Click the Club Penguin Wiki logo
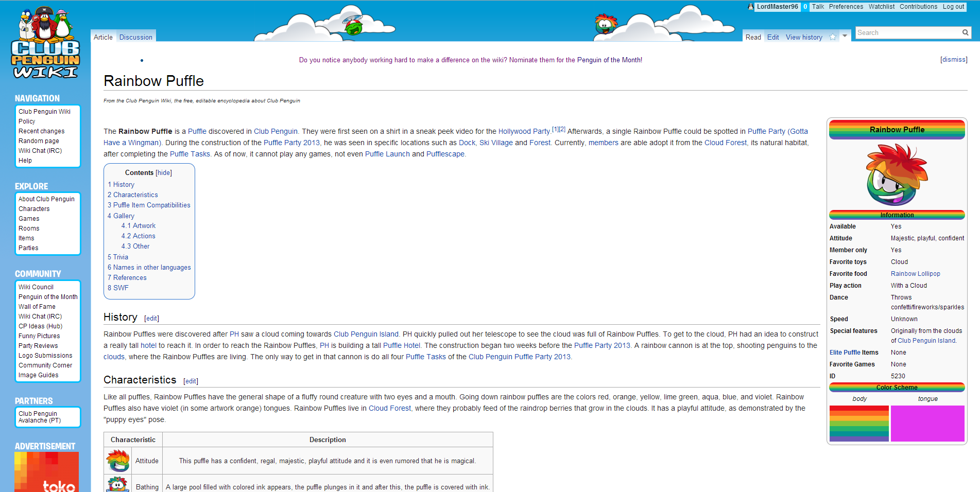The height and width of the screenshot is (492, 980). [45, 43]
